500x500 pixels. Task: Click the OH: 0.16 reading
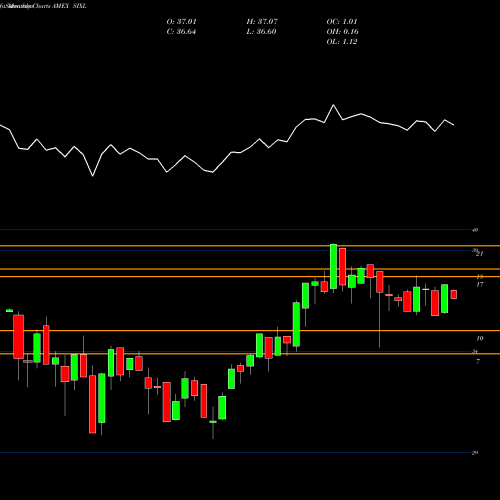(x=343, y=32)
